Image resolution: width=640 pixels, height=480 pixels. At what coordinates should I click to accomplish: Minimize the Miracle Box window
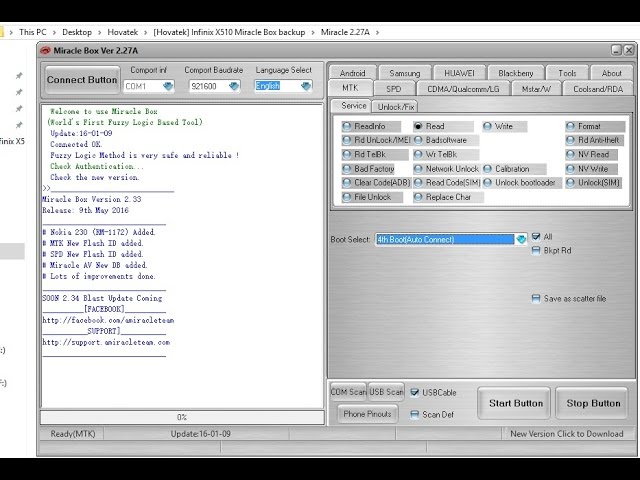(616, 50)
